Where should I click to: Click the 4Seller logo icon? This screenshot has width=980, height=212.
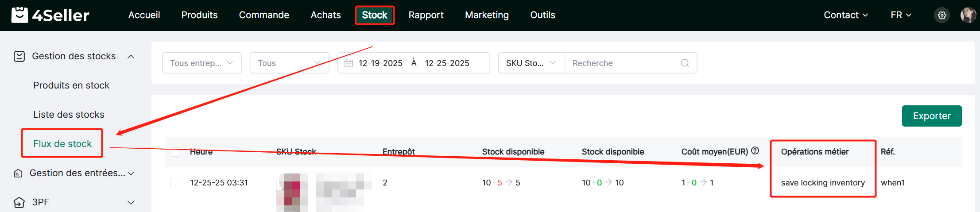click(x=19, y=15)
